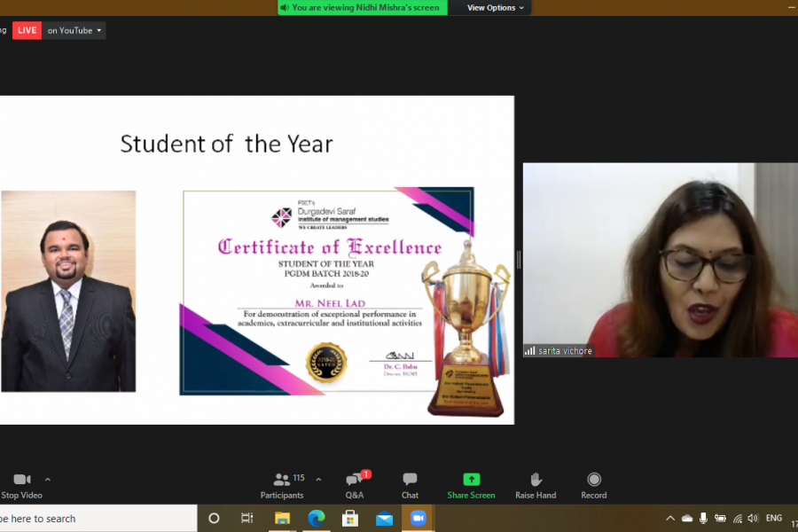Image resolution: width=798 pixels, height=532 pixels.
Task: Click the 'Dr. C. Babu' signature name
Action: click(401, 366)
